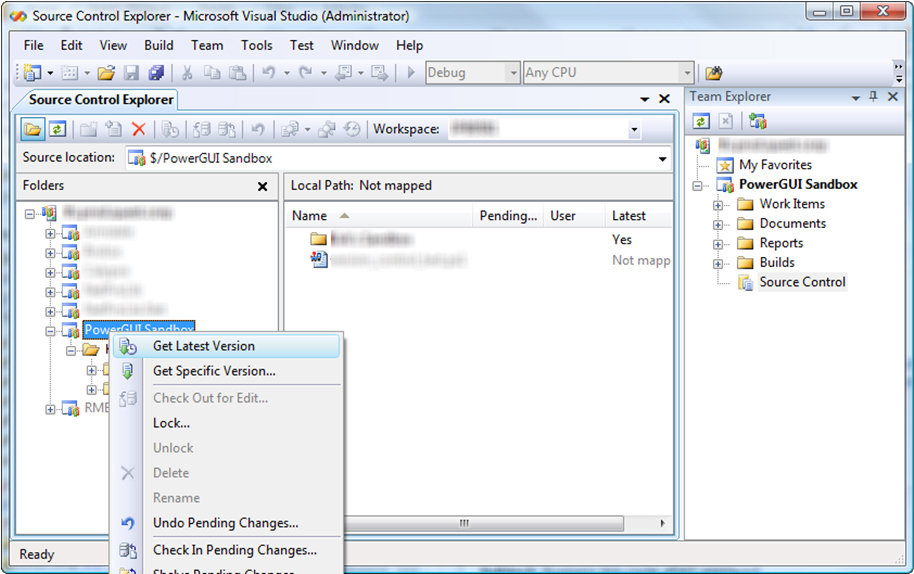Click Add Existing Team Project icon in Team Explorer

pyautogui.click(x=757, y=121)
